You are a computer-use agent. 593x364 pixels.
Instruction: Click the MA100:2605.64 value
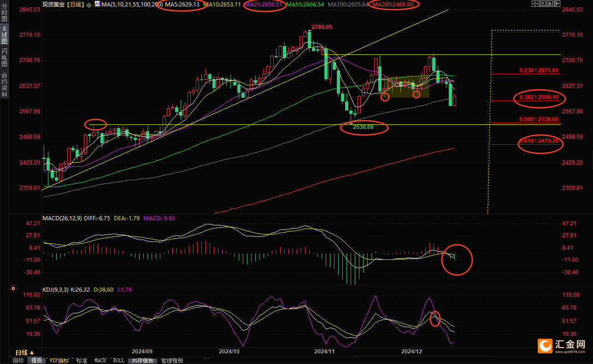coord(348,4)
